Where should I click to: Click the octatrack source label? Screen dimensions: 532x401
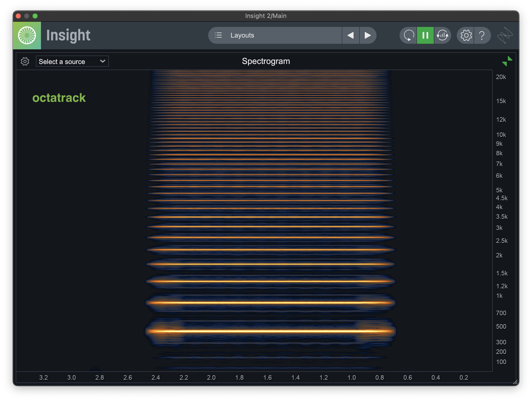point(59,98)
